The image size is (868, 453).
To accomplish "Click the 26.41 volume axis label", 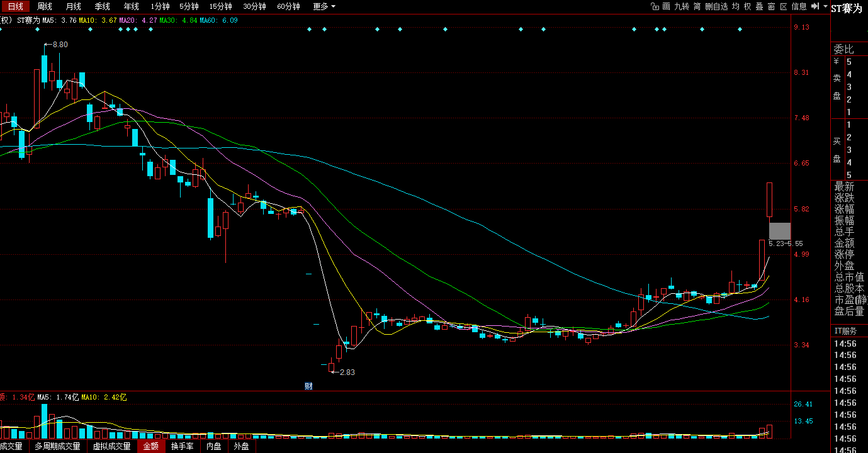I will pyautogui.click(x=804, y=404).
